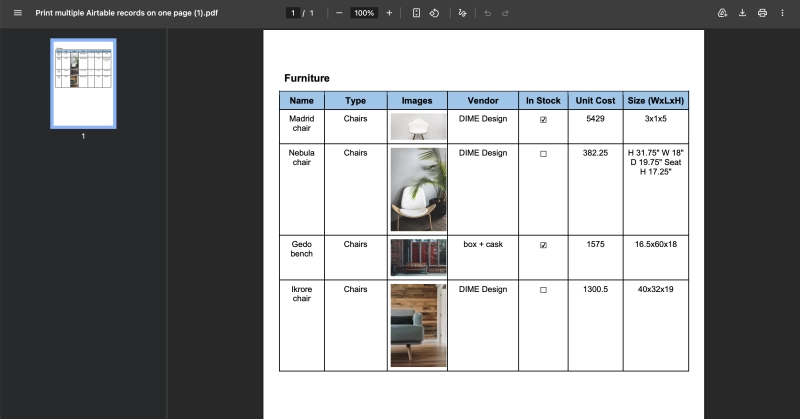Click the Name column header
Screen dimensions: 800x419
click(x=302, y=101)
